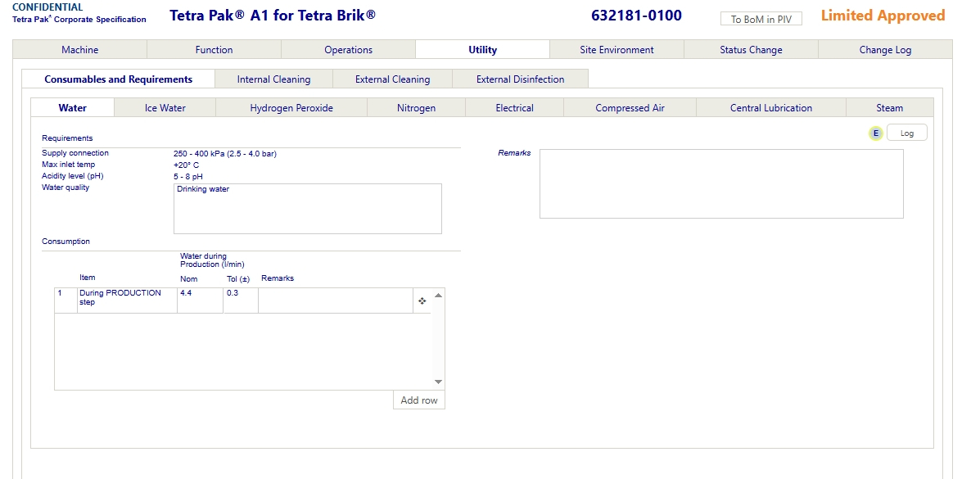This screenshot has height=479, width=980.
Task: View the Change Log tab
Action: coord(885,50)
